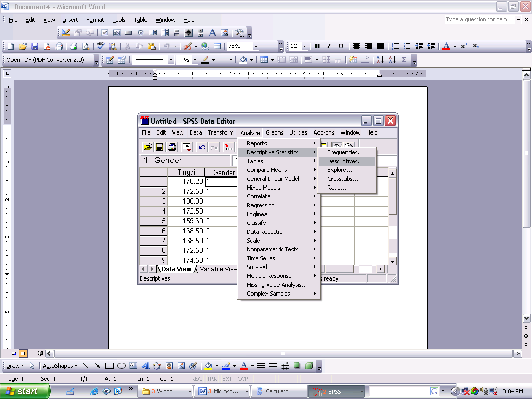This screenshot has height=399, width=532.
Task: Toggle Numbering list
Action: (x=395, y=46)
